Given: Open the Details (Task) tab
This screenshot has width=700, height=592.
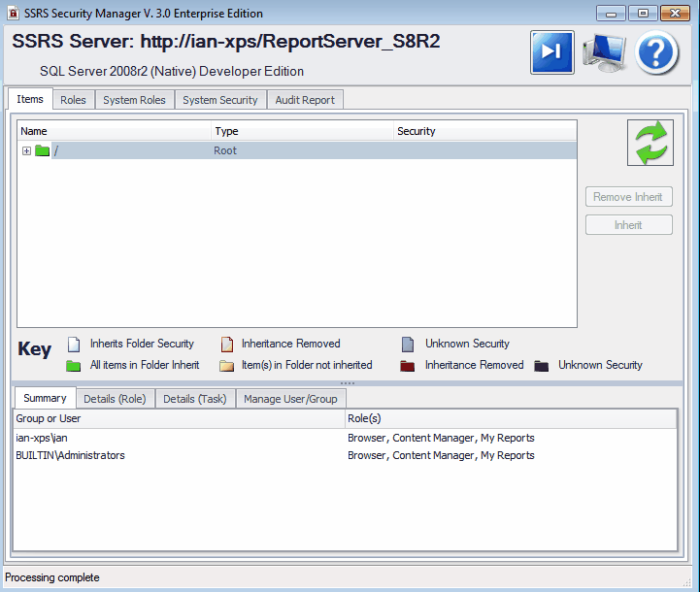Looking at the screenshot, I should tap(194, 399).
